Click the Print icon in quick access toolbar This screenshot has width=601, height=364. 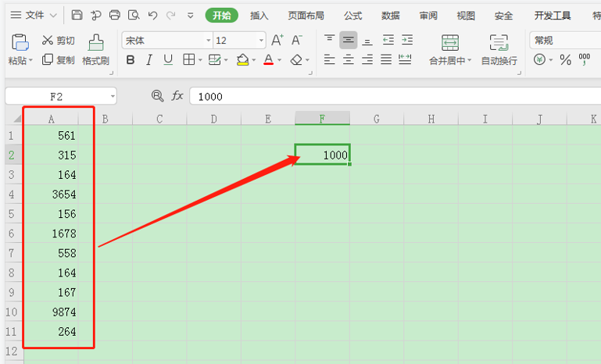(115, 15)
